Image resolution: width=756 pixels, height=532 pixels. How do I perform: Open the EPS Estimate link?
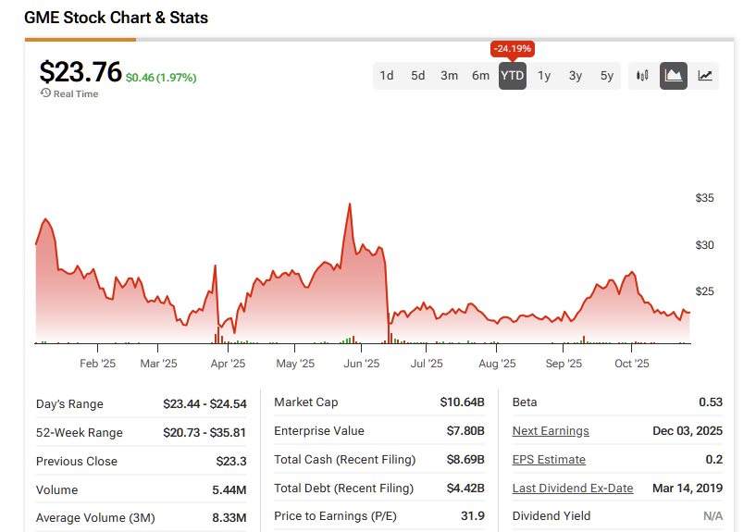549,460
